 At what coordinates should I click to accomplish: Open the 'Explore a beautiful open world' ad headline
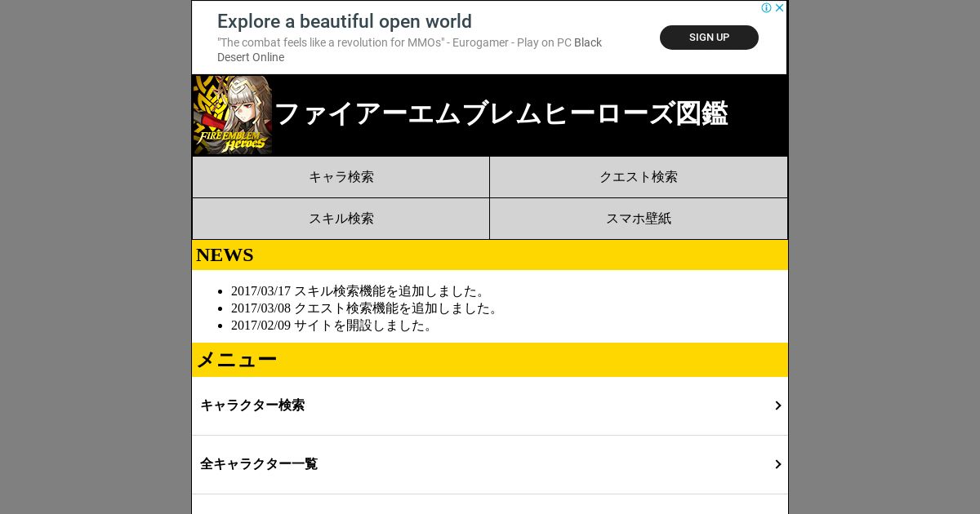tap(345, 21)
